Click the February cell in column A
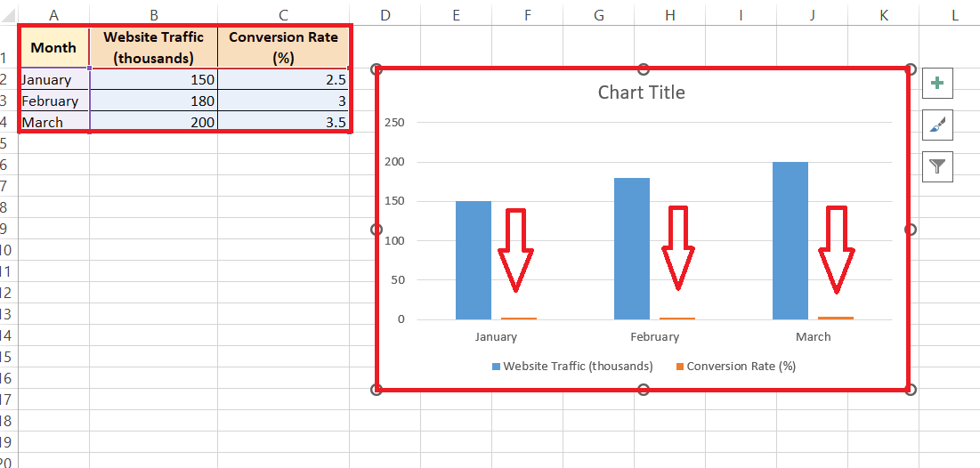Screen dimensions: 980x468 coord(53,101)
